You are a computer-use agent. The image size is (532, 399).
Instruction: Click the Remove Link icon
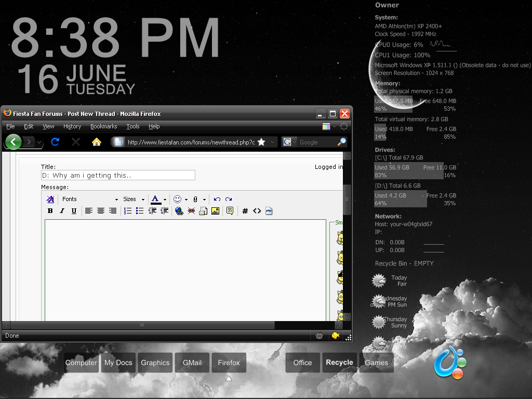click(x=191, y=211)
